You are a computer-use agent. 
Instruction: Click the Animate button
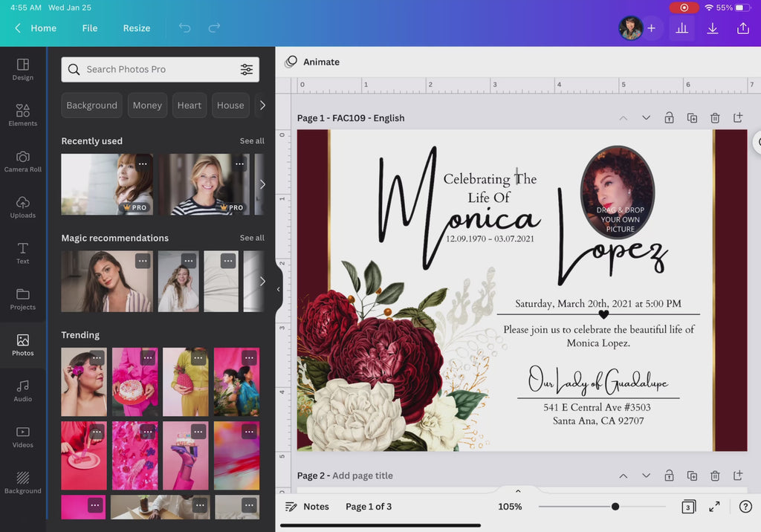pos(312,62)
